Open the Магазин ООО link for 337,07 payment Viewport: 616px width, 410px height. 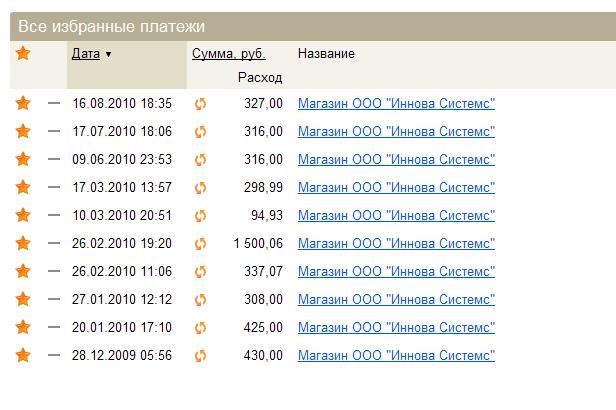396,271
